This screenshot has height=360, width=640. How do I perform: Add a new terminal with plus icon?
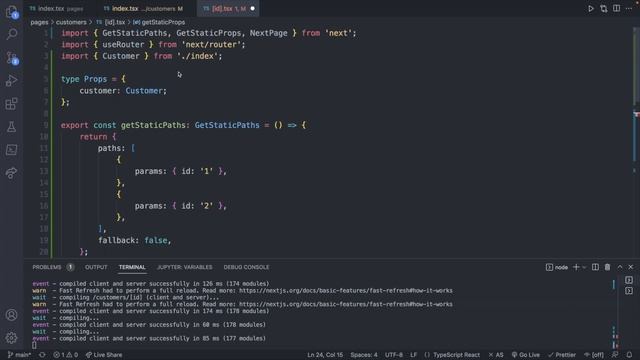[x=576, y=267]
